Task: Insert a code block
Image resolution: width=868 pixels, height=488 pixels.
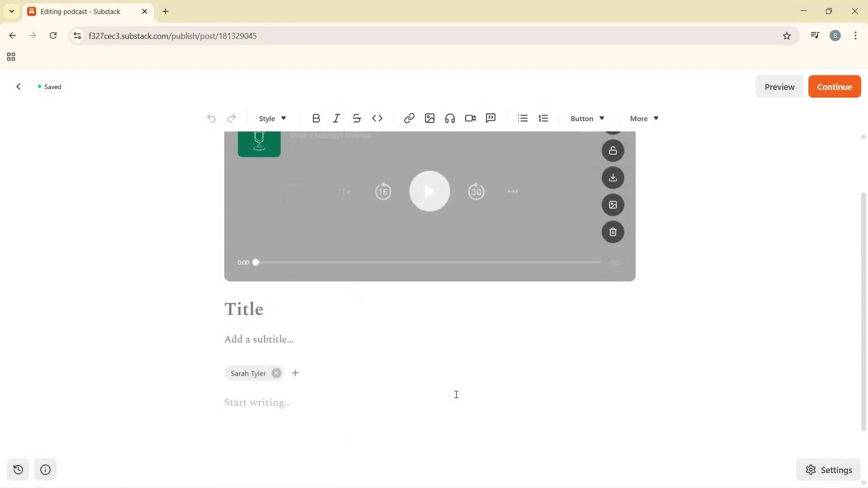Action: tap(378, 118)
